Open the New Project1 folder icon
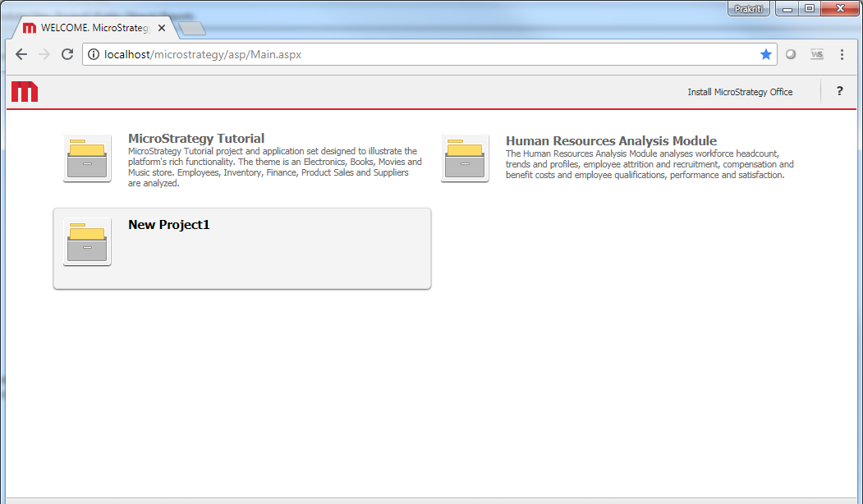This screenshot has height=504, width=863. [x=86, y=242]
